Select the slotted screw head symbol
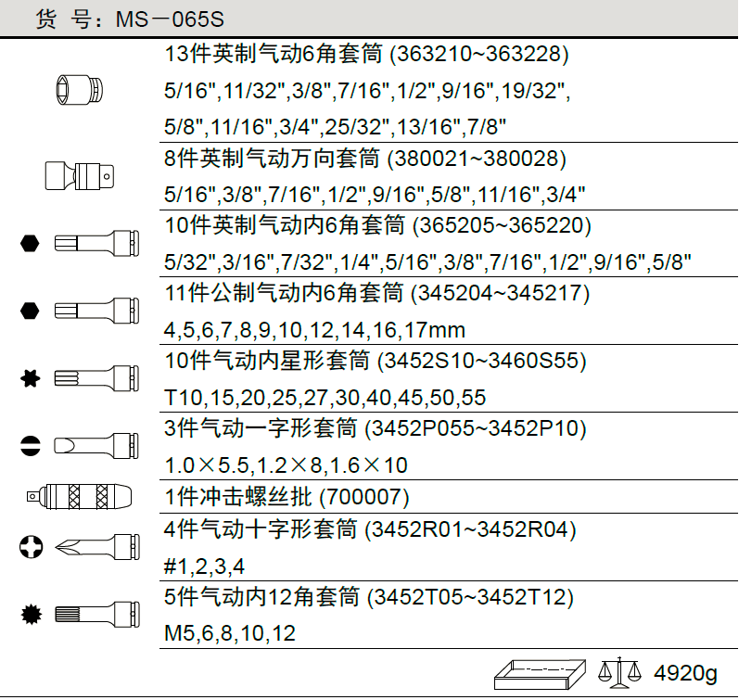The width and height of the screenshot is (739, 700). pos(30,446)
